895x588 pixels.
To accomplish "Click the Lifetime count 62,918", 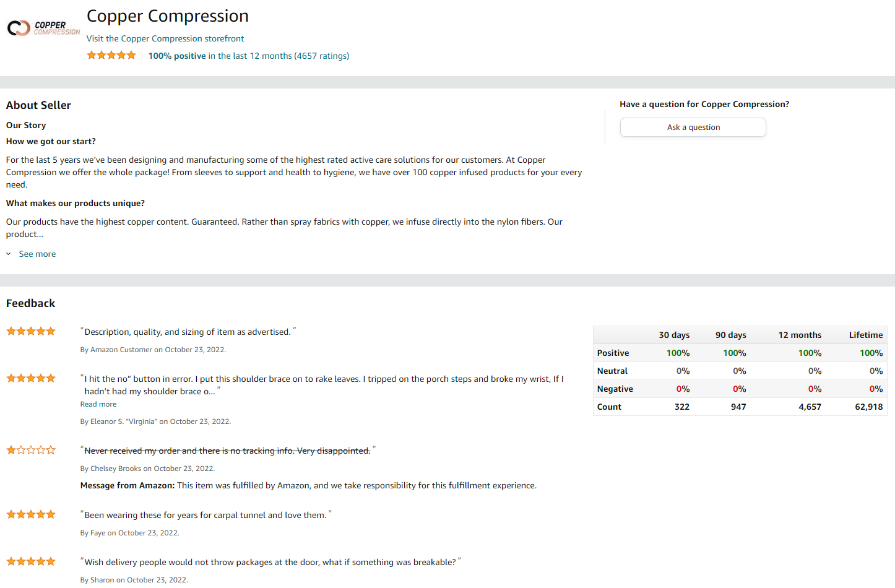I will pos(869,407).
